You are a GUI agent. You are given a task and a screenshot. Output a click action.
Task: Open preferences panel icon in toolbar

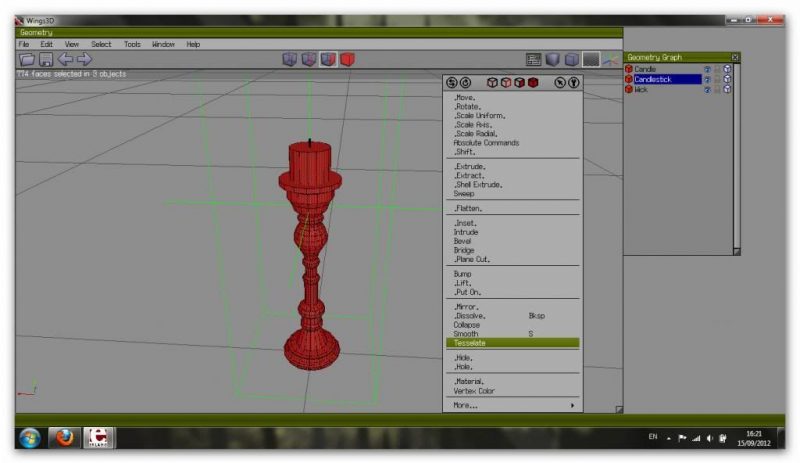point(534,60)
